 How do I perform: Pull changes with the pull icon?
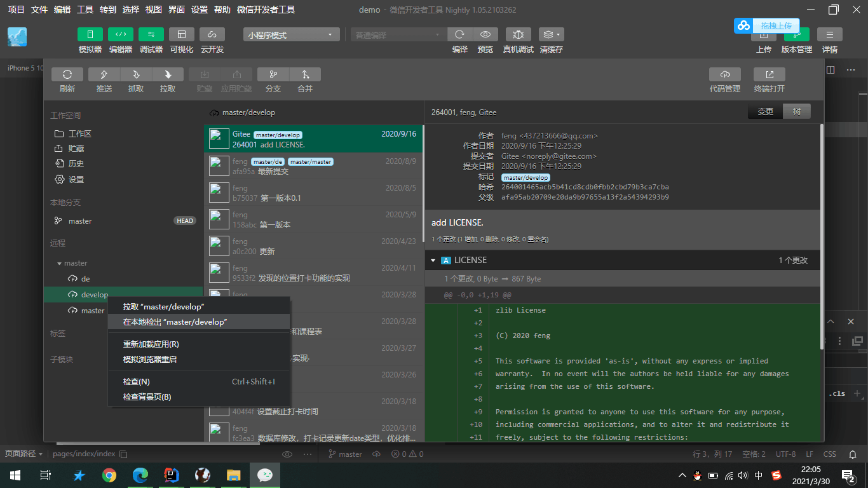pos(168,74)
